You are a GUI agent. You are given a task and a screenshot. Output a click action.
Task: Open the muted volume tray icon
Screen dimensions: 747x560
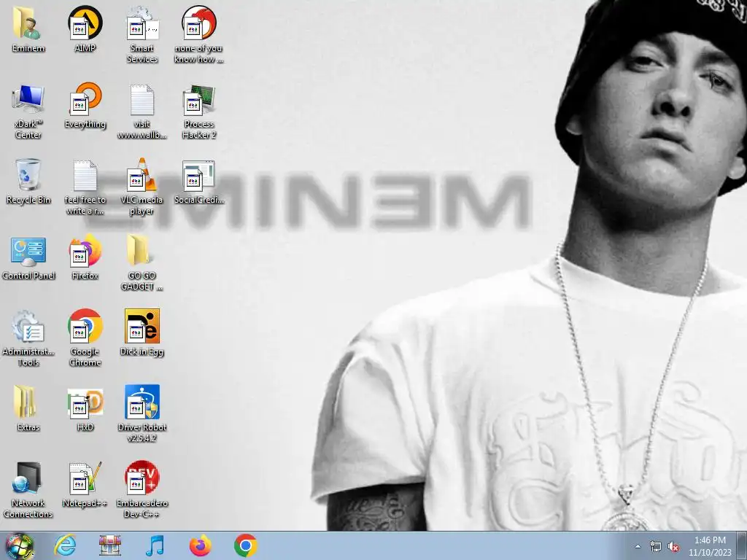[x=673, y=546]
